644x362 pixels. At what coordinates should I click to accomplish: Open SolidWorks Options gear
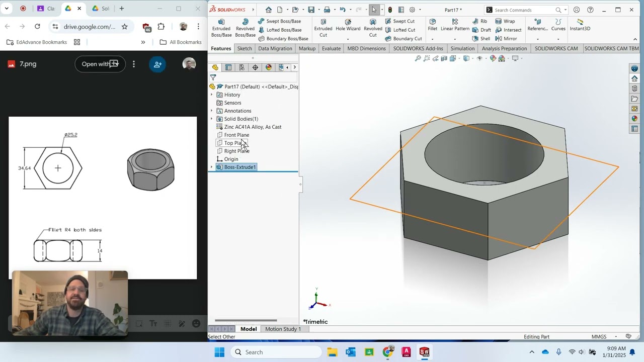click(x=412, y=10)
